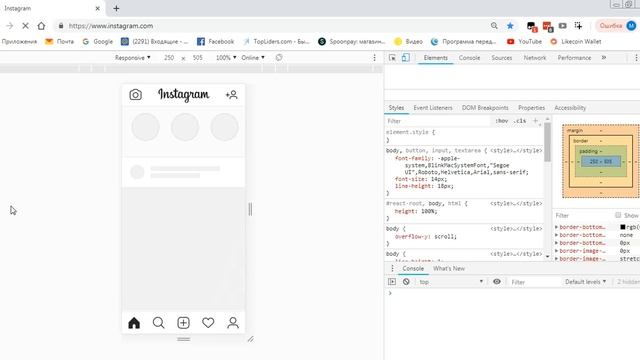Image resolution: width=640 pixels, height=360 pixels.
Task: Switch to the Console tab in DevTools
Action: click(x=469, y=58)
